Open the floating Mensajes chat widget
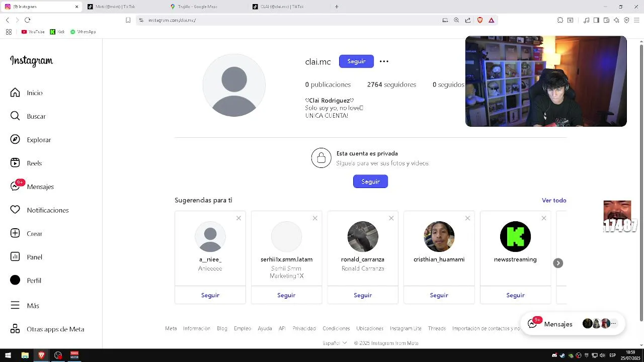644x362 pixels. (x=573, y=324)
